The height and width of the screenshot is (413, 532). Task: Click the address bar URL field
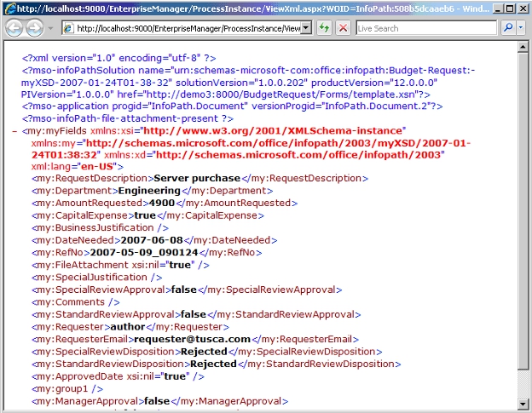pyautogui.click(x=188, y=28)
